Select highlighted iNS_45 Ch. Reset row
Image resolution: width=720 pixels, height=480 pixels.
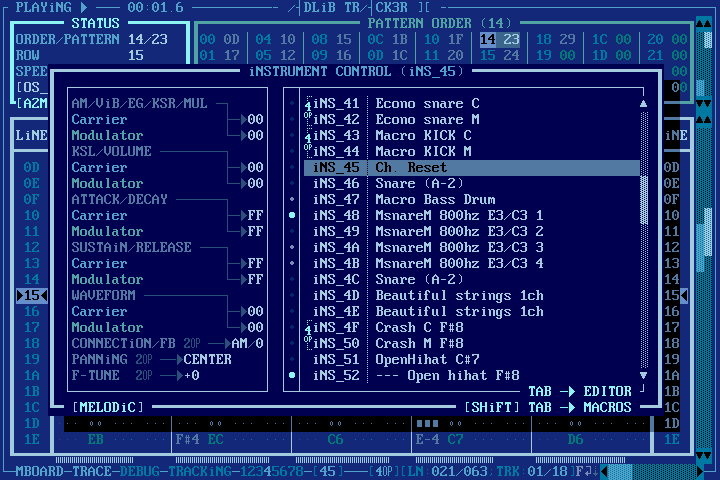472,168
